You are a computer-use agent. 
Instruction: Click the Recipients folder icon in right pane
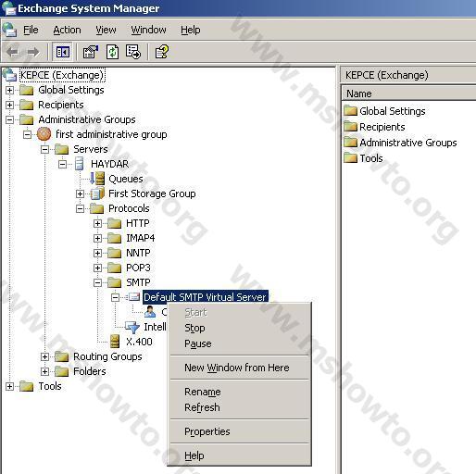tap(350, 126)
